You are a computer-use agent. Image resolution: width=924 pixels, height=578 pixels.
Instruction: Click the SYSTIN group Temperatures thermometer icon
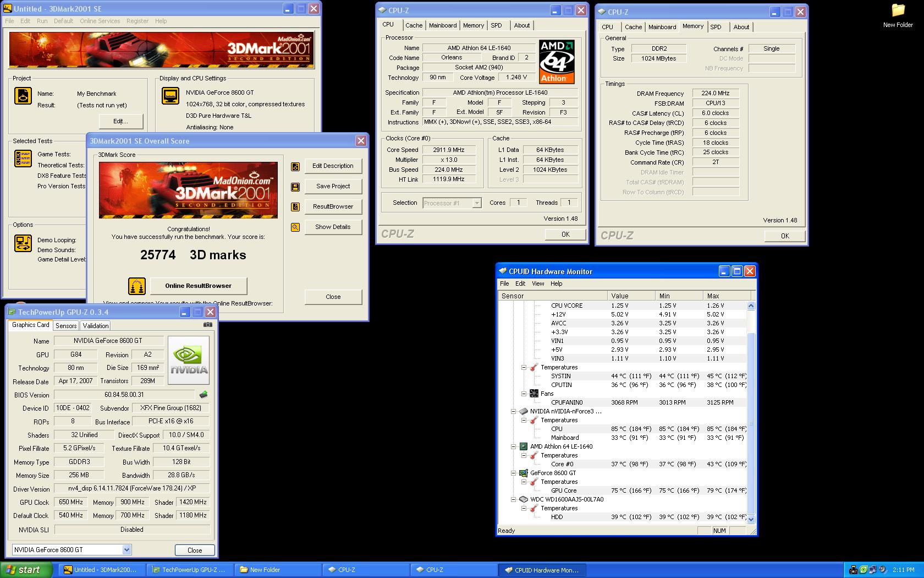coord(533,367)
